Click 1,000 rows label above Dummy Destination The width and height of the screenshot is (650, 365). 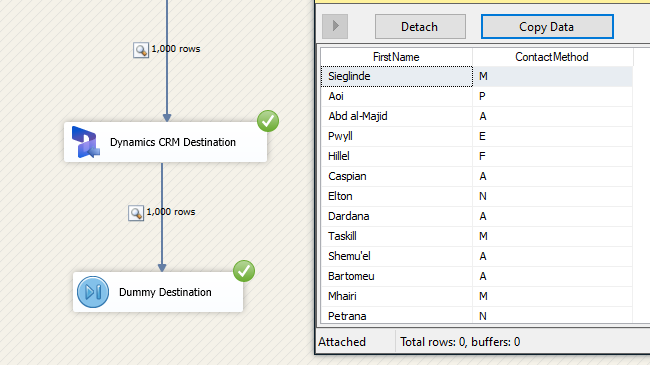171,212
